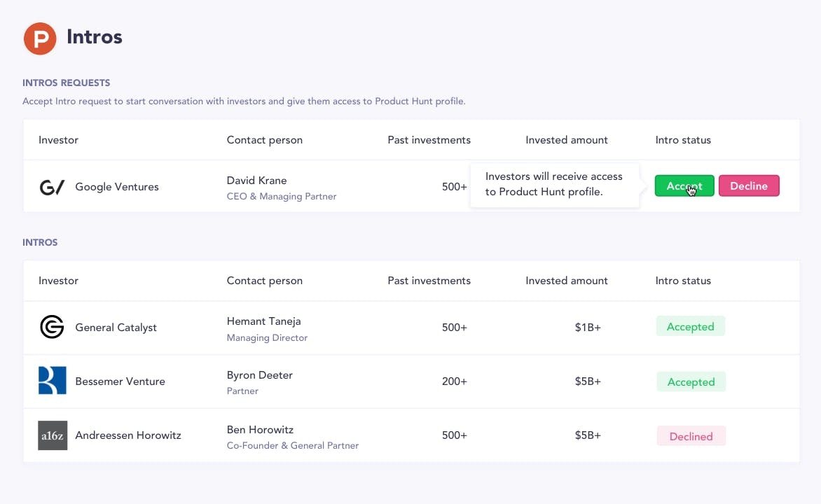Viewport: 821px width, 504px height.
Task: Click Intro status header in requests table
Action: tap(683, 140)
